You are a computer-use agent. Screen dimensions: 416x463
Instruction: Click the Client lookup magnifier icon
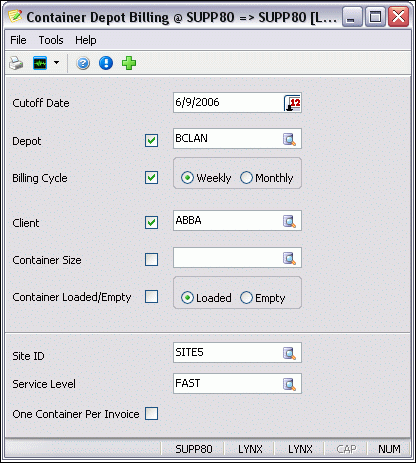(x=289, y=221)
